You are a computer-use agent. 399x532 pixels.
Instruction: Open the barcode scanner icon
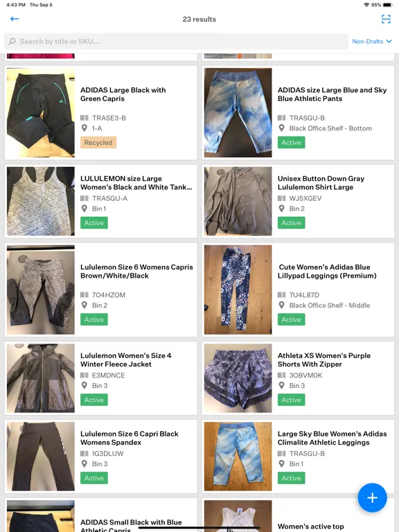(x=386, y=19)
